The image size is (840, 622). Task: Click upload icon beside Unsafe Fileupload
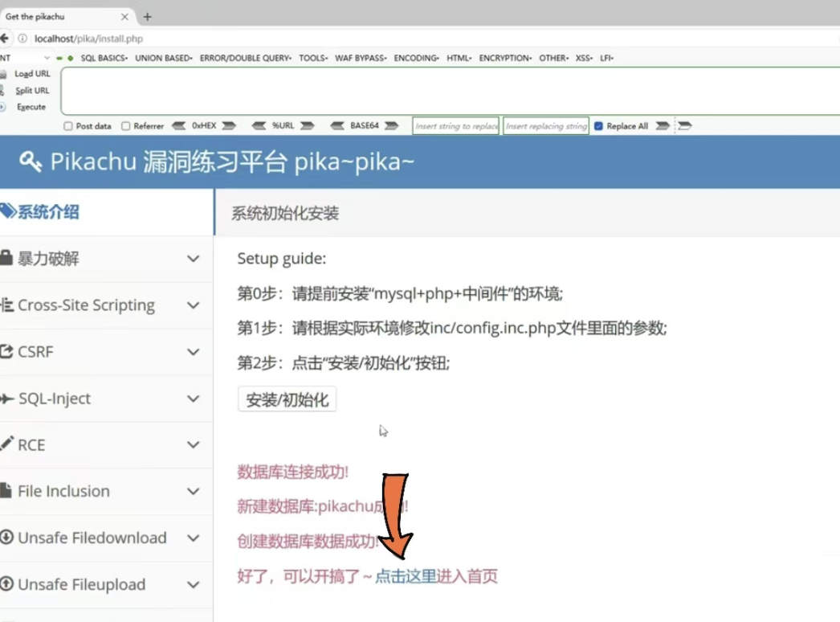[6, 583]
